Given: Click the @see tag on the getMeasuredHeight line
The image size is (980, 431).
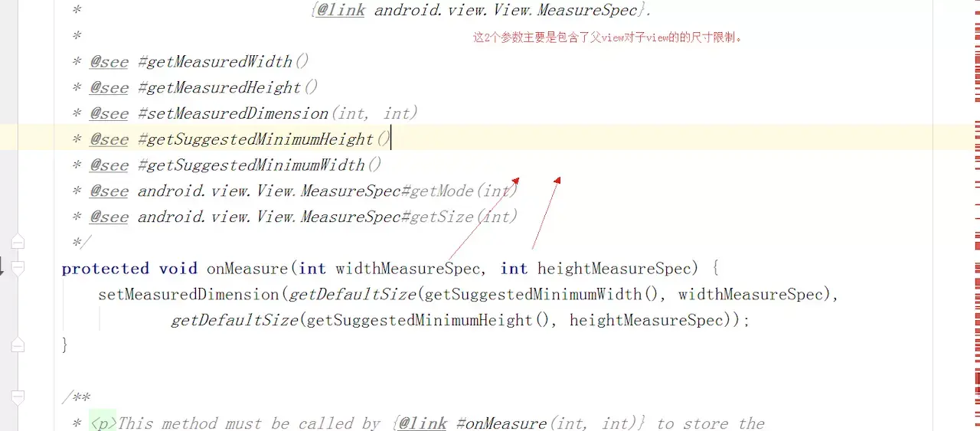Looking at the screenshot, I should tap(109, 88).
